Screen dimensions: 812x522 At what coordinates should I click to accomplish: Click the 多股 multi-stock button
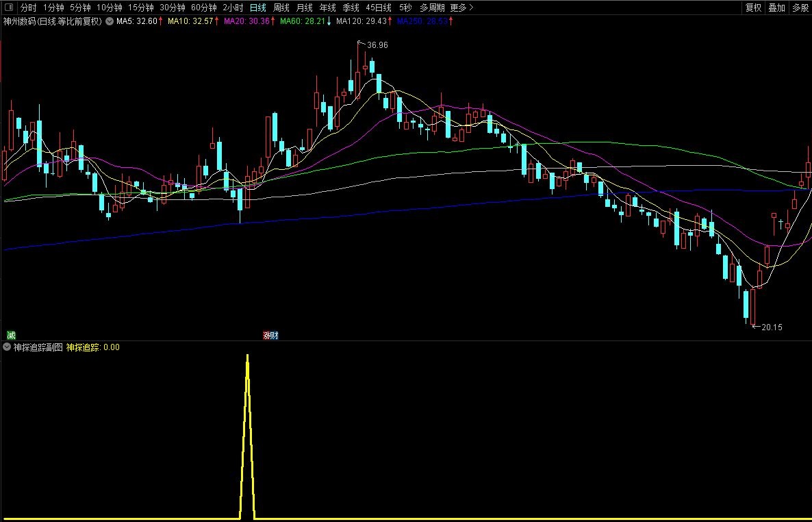800,8
